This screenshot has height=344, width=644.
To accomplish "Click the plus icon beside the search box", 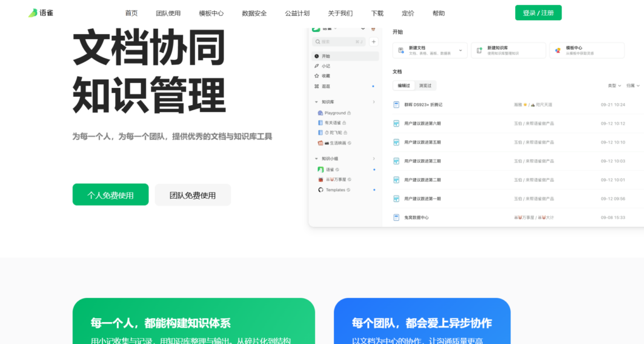I will (374, 42).
